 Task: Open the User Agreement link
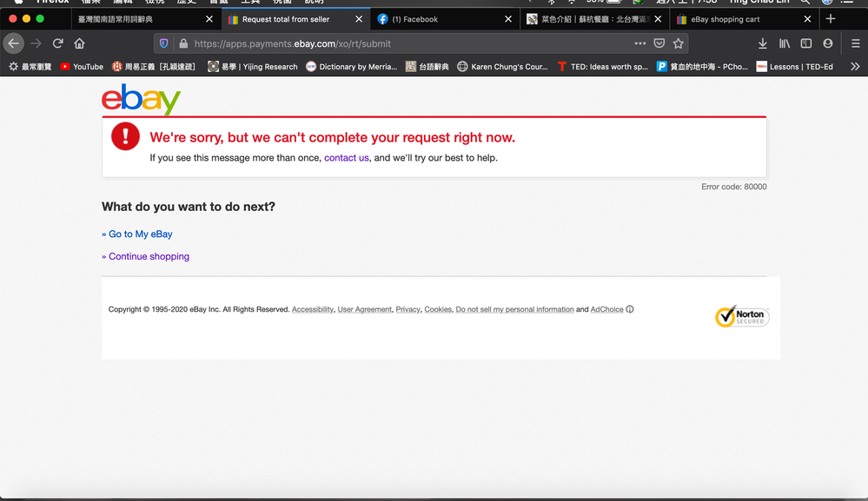coord(364,309)
